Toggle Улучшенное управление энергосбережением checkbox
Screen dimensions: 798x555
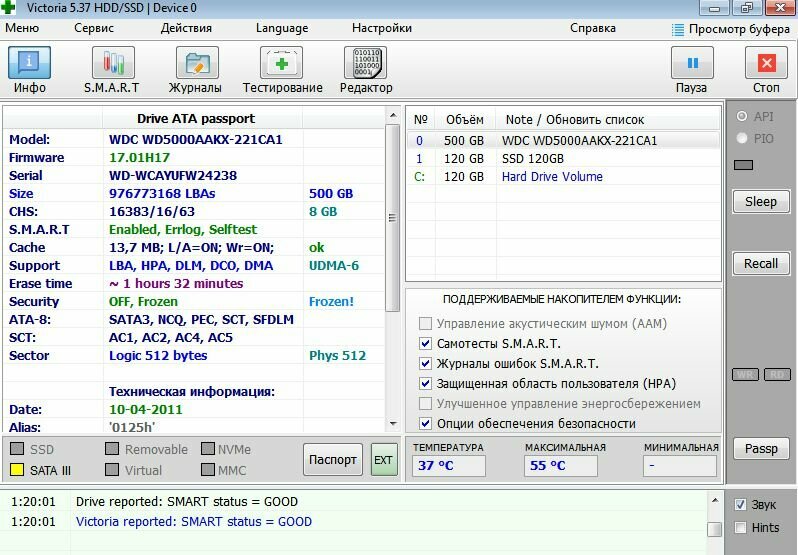pos(425,403)
